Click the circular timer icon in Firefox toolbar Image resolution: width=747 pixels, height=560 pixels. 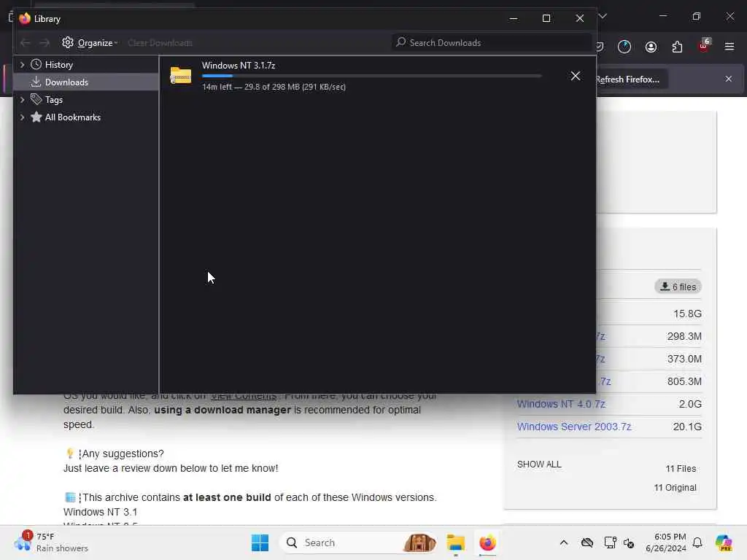point(624,47)
